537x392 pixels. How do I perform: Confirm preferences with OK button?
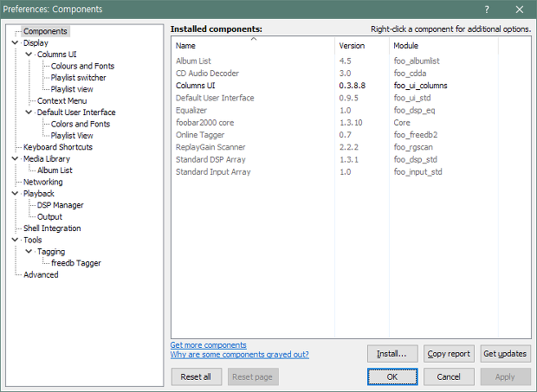click(392, 376)
